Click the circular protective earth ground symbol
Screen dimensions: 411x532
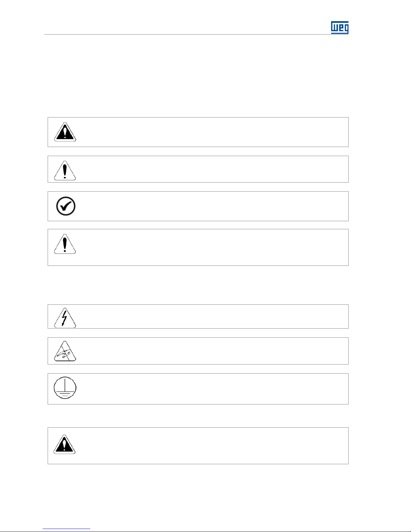click(65, 388)
